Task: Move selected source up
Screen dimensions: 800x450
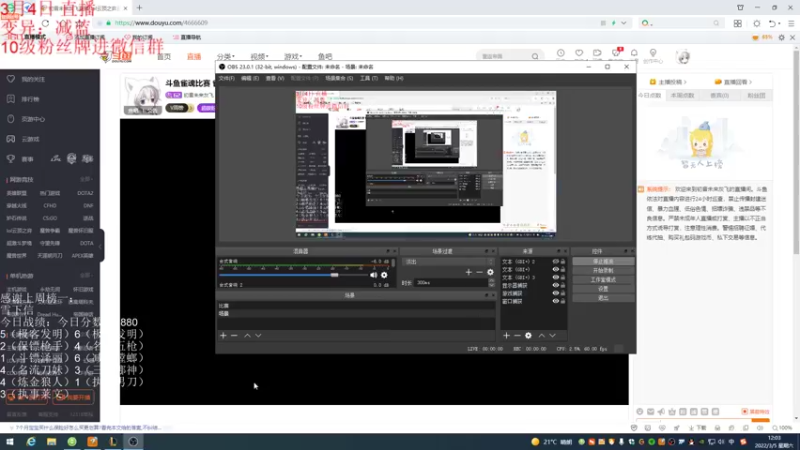Action: tap(542, 336)
